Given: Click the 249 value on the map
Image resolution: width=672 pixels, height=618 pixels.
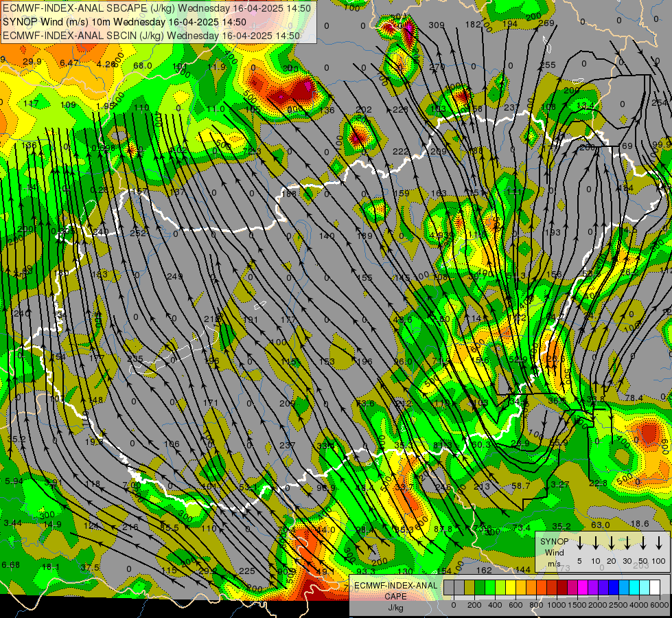Looking at the screenshot, I should tap(174, 276).
